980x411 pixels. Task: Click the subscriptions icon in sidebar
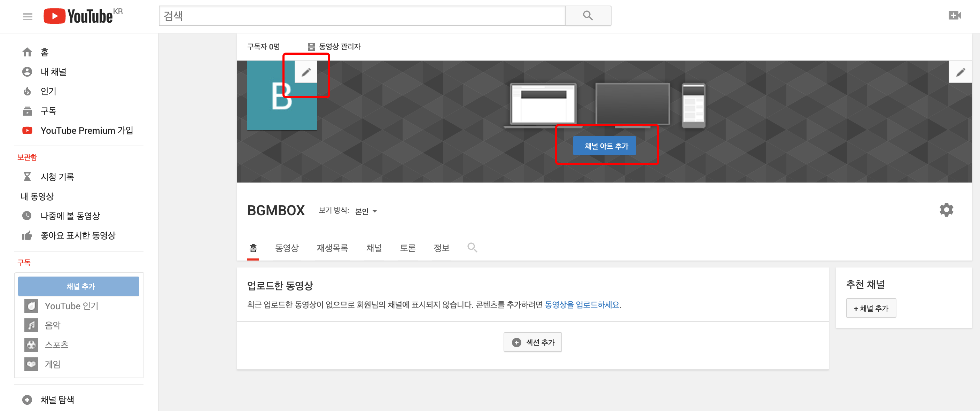(x=27, y=111)
